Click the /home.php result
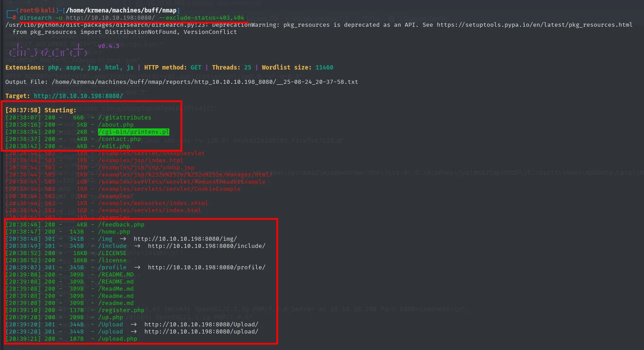Screen dimensions: 644x350 tap(114, 232)
